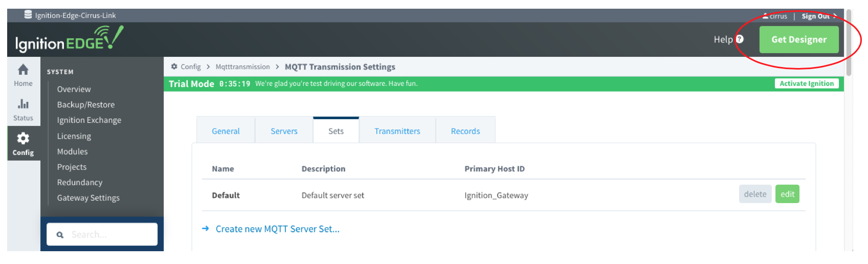Click the Default server set description
868x264 pixels.
pyautogui.click(x=333, y=195)
